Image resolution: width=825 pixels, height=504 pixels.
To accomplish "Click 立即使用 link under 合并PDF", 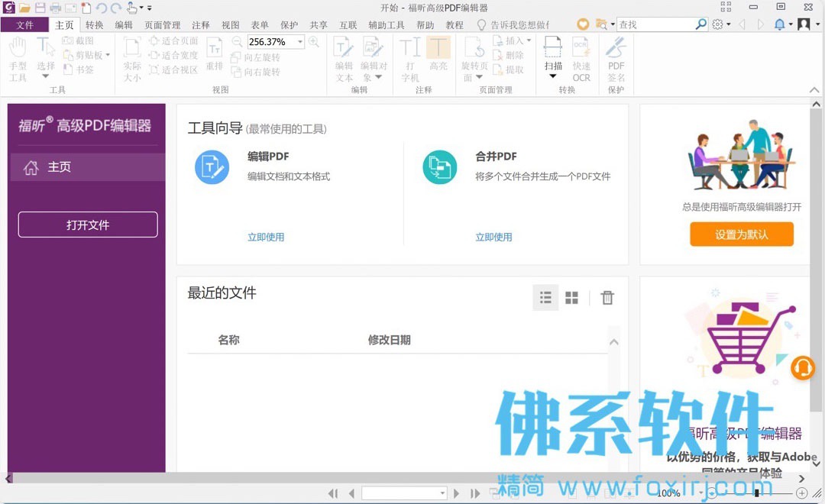I will coord(493,237).
